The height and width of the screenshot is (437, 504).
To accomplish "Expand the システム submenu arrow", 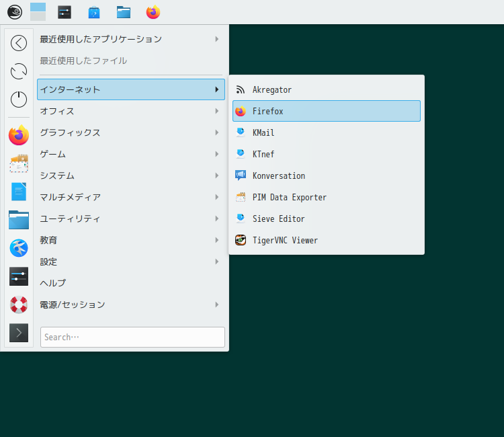I will [217, 175].
